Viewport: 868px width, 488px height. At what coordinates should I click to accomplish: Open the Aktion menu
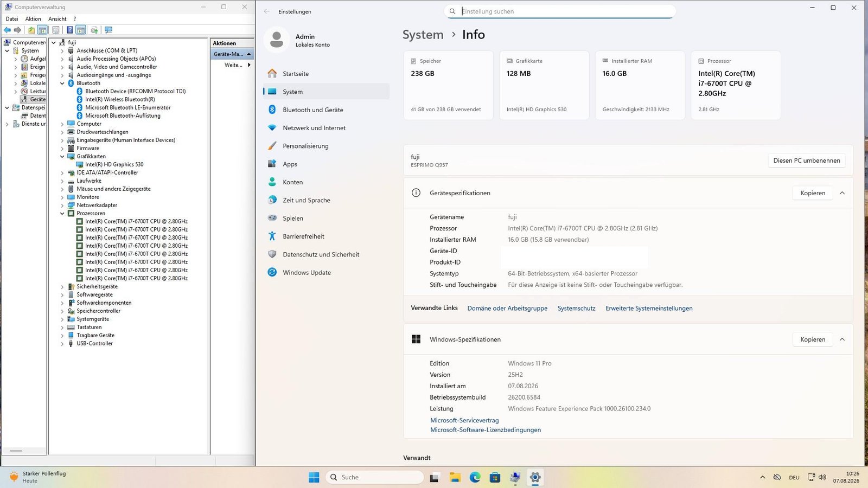pos(33,19)
